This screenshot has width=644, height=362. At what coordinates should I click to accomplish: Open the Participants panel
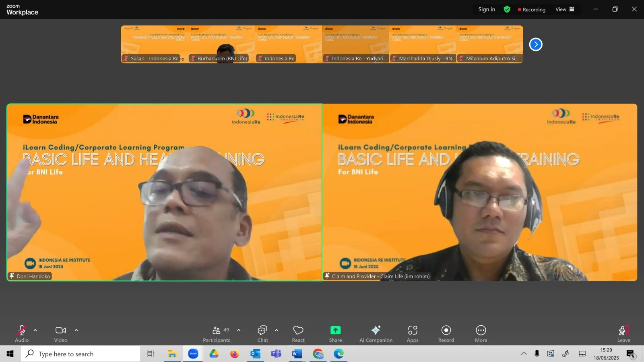point(217,334)
